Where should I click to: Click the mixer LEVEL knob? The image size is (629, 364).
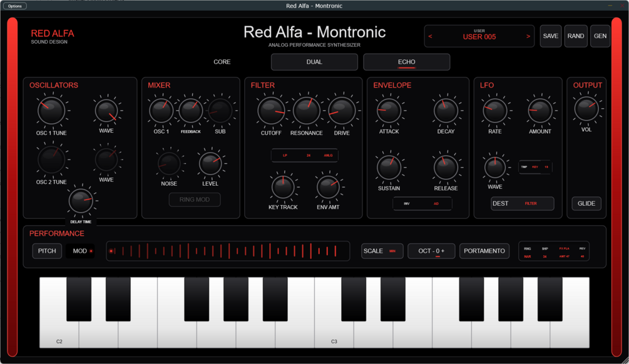tap(210, 164)
